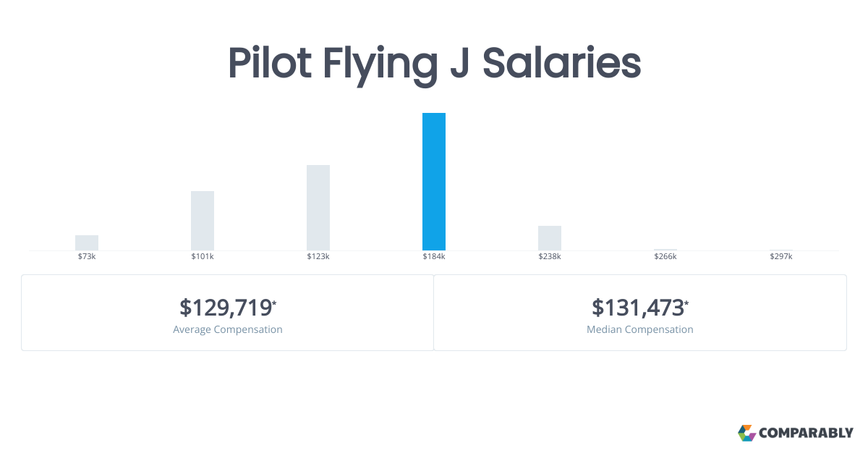The width and height of the screenshot is (868, 456).
Task: Click the $184k axis label
Action: pos(434,257)
